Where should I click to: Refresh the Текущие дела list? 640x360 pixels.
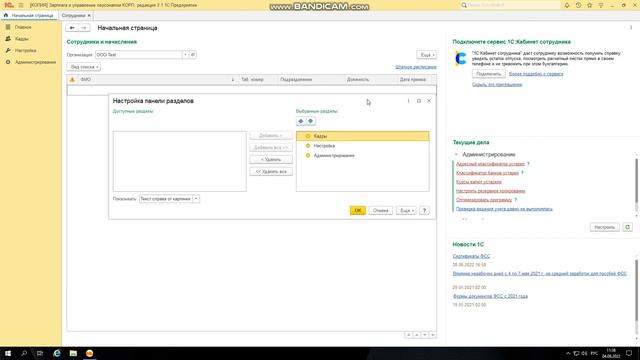[627, 227]
